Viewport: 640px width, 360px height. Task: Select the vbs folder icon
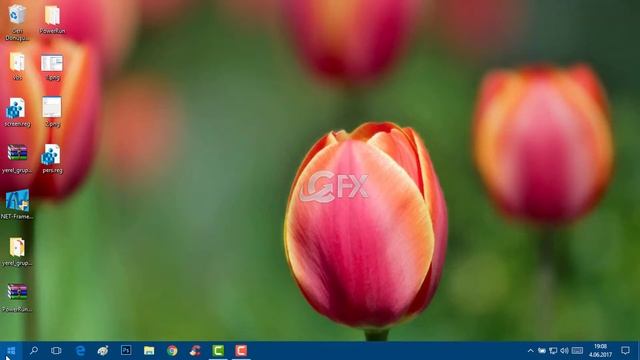(17, 66)
